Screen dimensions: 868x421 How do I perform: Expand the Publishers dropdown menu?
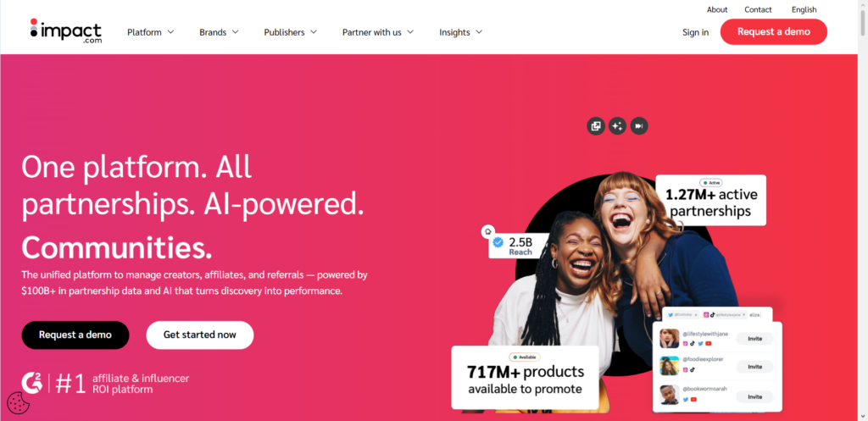(291, 32)
